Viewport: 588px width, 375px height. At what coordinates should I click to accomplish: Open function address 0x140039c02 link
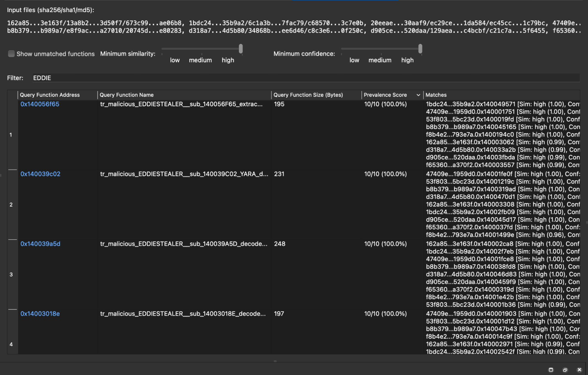tap(40, 174)
